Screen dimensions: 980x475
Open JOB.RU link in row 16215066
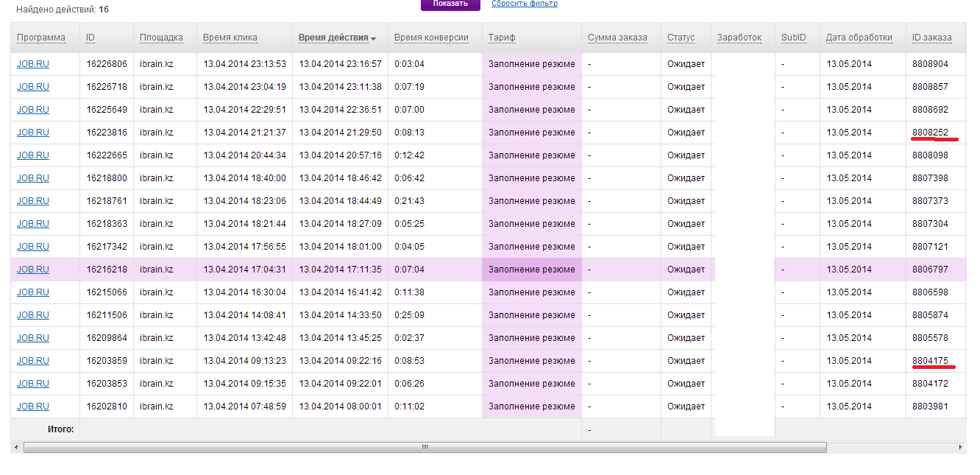(x=33, y=292)
